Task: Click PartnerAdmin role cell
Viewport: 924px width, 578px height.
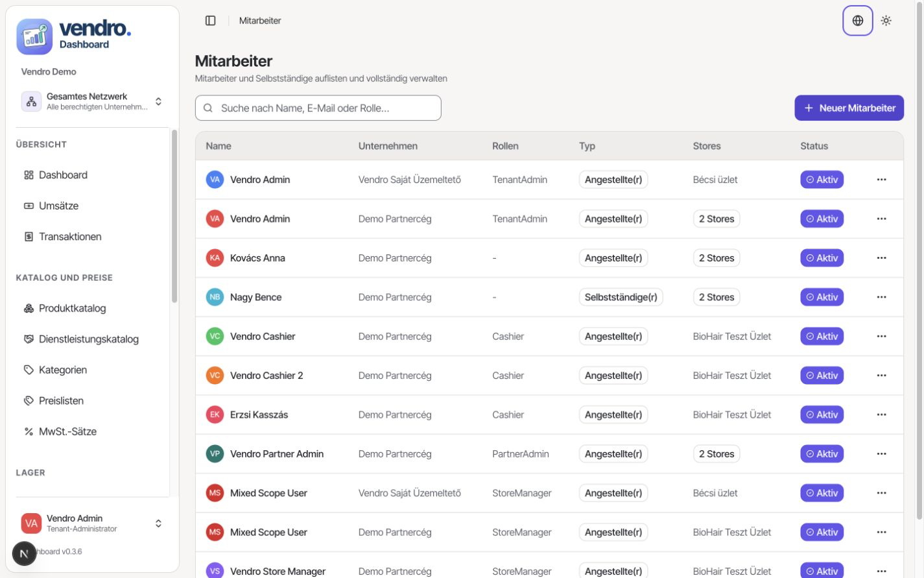Action: click(520, 454)
